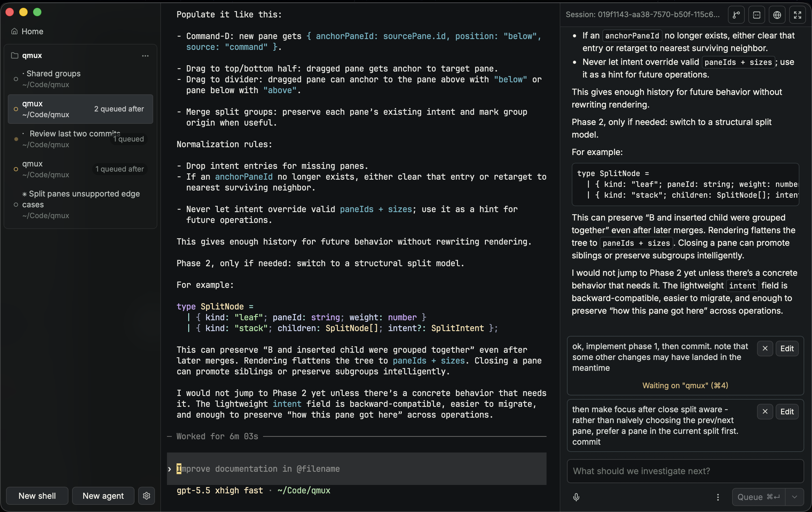The height and width of the screenshot is (512, 812).
Task: Click the qmux folder icon
Action: (x=14, y=55)
